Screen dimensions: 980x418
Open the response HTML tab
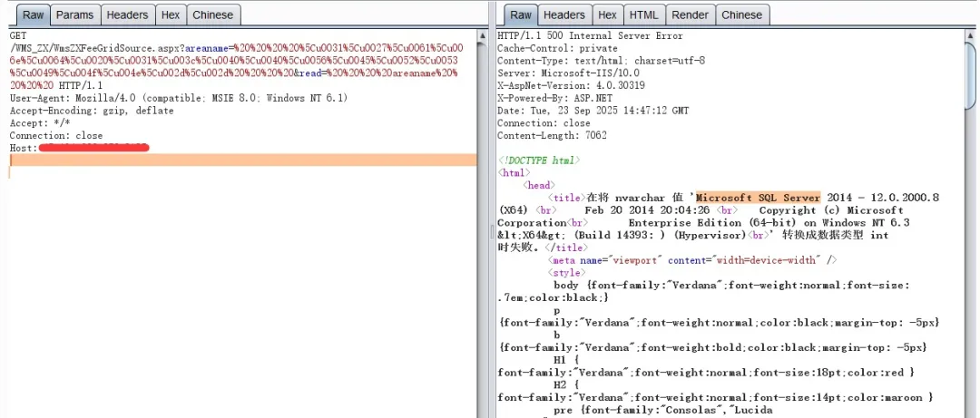point(643,15)
